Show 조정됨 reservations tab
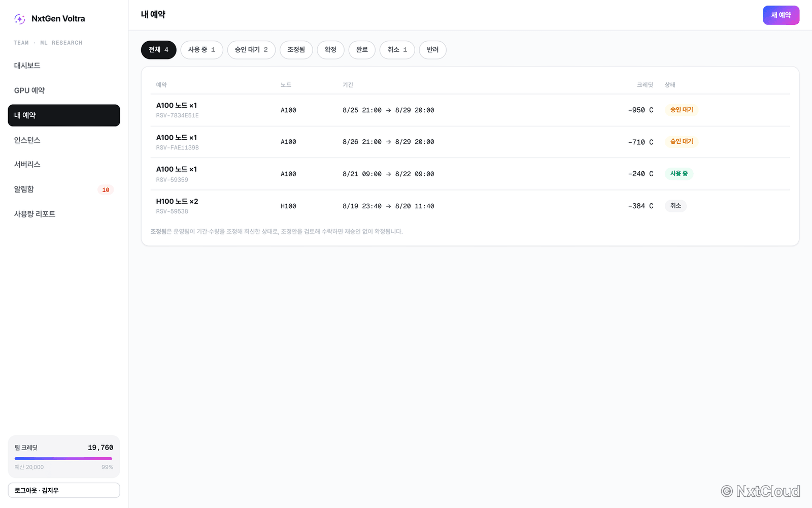Screen dimensions: 812x508 [296, 50]
